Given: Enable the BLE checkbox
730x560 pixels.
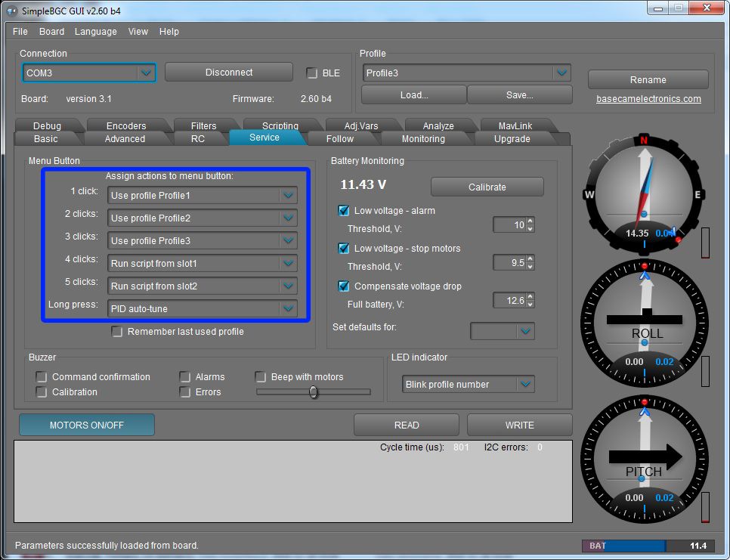Looking at the screenshot, I should click(311, 73).
